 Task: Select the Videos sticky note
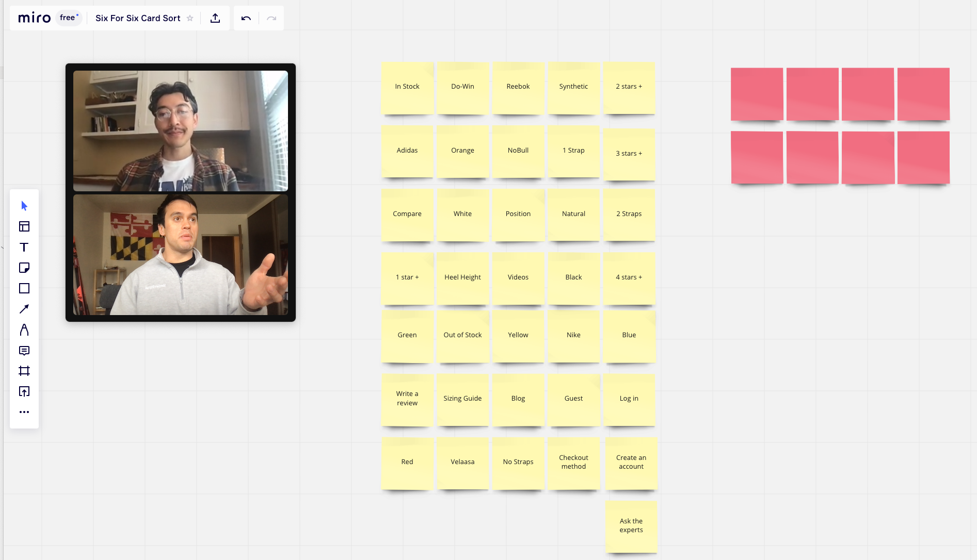coord(518,278)
